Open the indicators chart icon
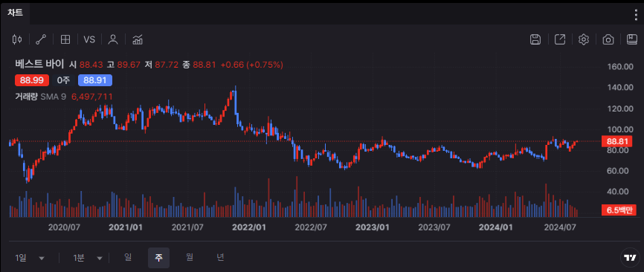Viewport: 644px width, 272px height. 138,39
